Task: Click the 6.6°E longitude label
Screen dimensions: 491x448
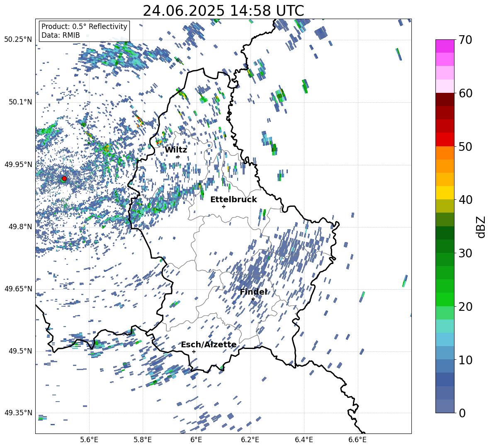Action: tap(357, 440)
